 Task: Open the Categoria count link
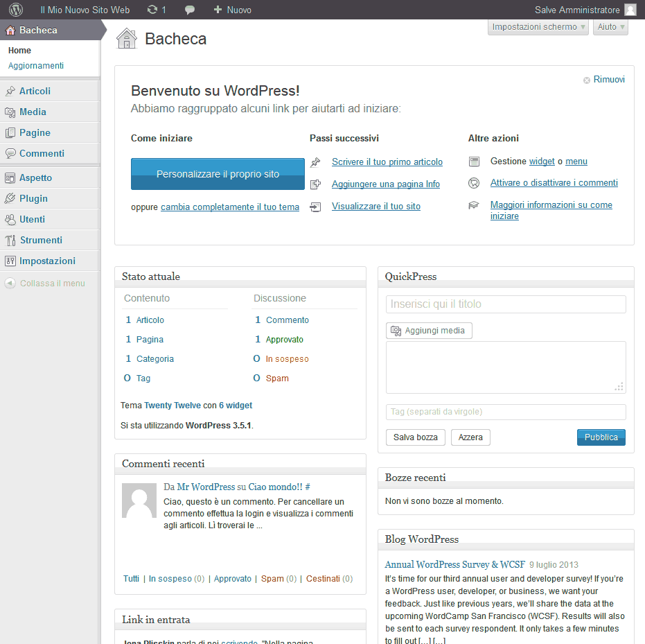pyautogui.click(x=155, y=359)
